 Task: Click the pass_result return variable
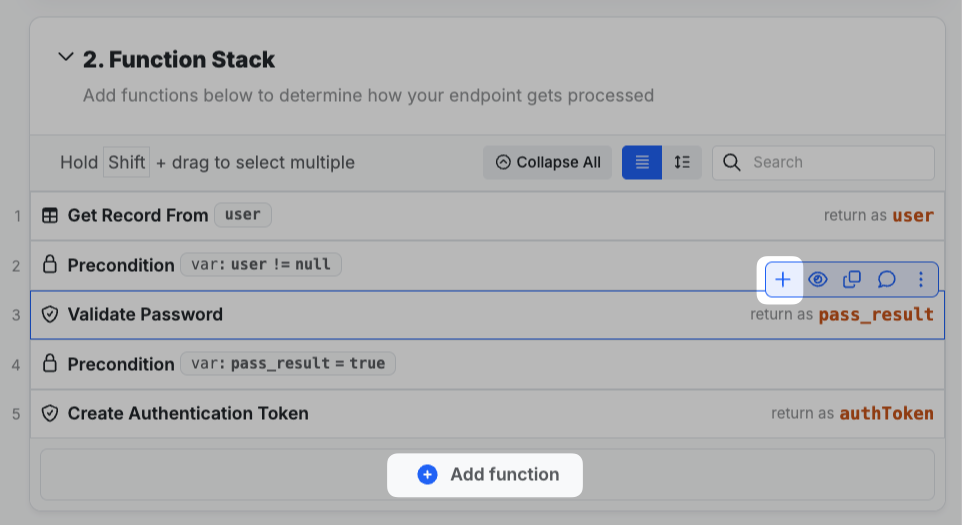click(x=875, y=314)
